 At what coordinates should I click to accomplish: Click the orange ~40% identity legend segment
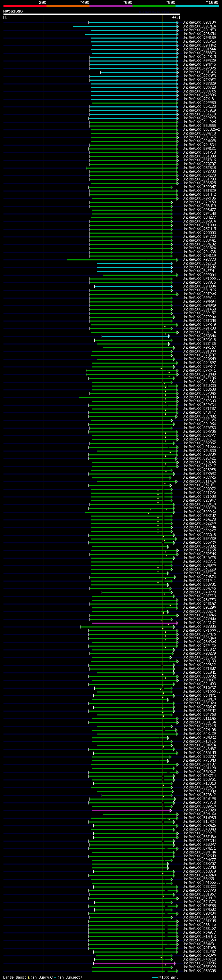tap(68, 6)
